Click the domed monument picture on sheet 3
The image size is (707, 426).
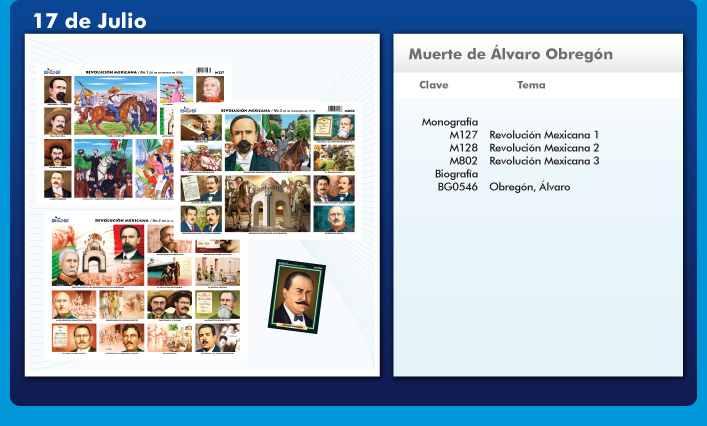(x=101, y=253)
